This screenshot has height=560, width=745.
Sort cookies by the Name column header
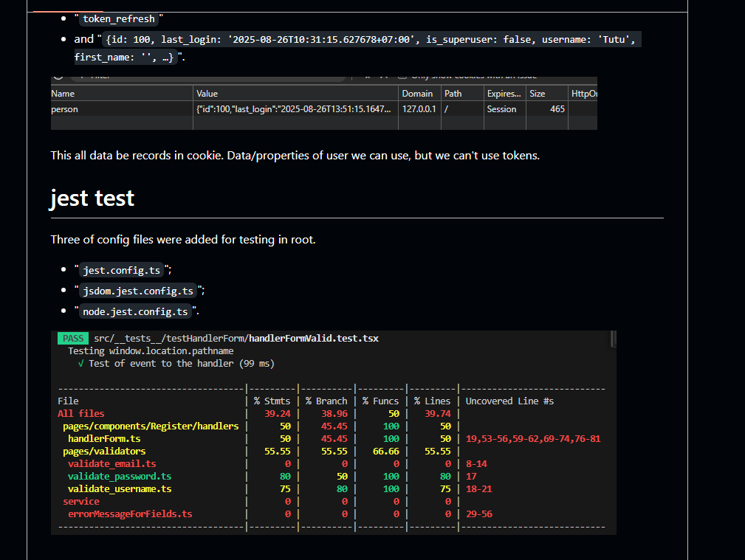pos(62,93)
